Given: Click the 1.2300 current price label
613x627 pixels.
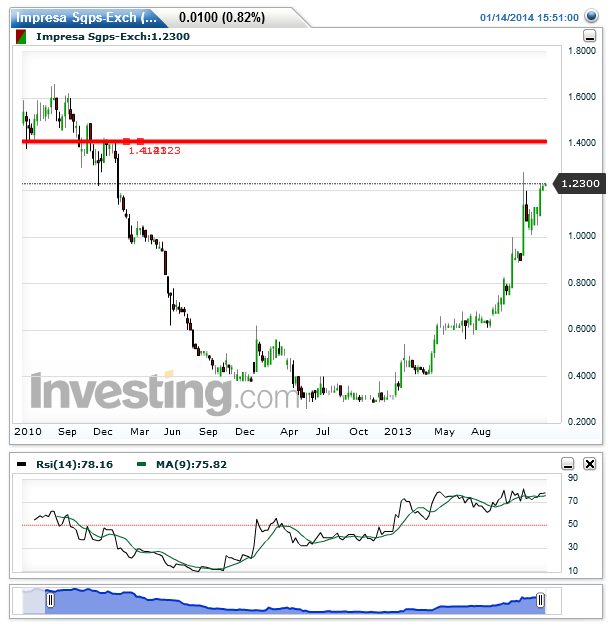Looking at the screenshot, I should 579,184.
